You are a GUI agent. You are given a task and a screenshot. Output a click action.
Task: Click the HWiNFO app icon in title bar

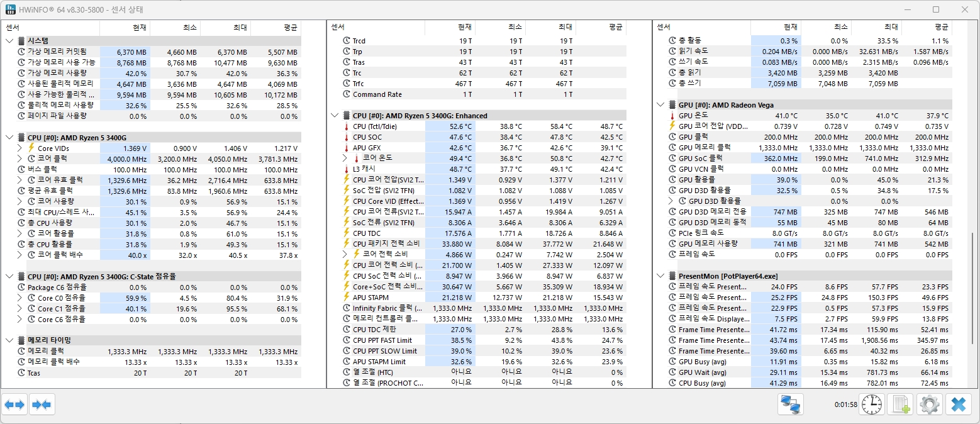[x=11, y=9]
